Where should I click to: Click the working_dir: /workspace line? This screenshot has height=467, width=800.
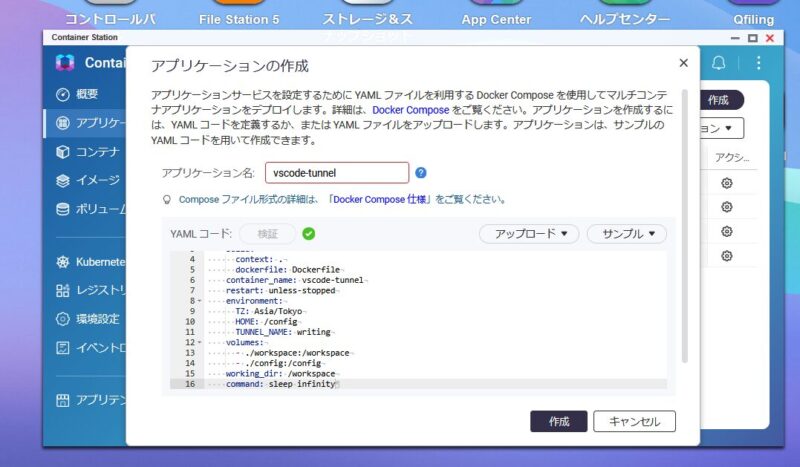281,374
